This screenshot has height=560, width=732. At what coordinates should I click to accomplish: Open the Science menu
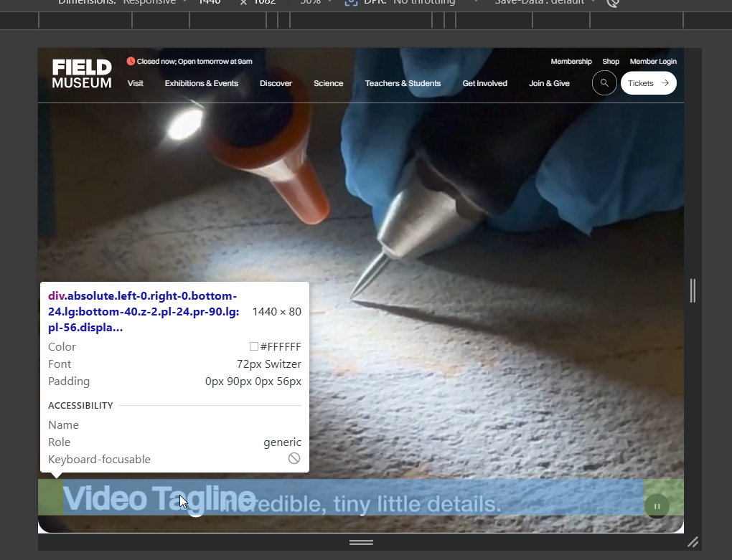point(328,83)
